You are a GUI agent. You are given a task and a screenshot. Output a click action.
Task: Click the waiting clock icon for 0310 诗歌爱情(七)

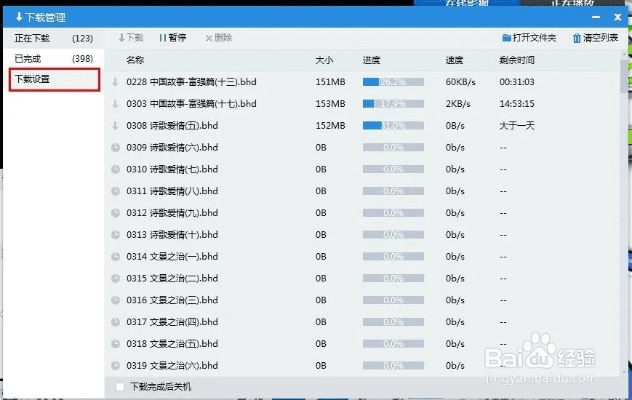116,169
